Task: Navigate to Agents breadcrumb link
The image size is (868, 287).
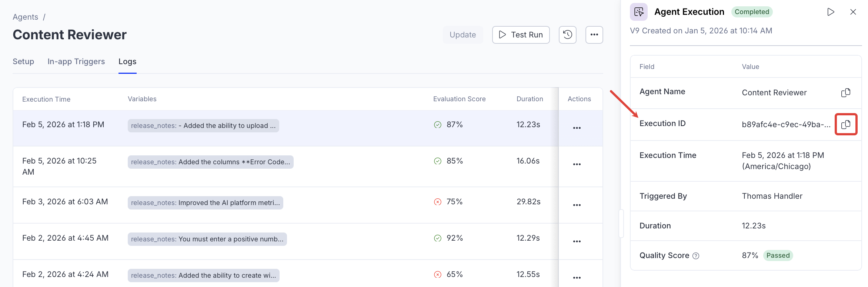Action: 25,17
